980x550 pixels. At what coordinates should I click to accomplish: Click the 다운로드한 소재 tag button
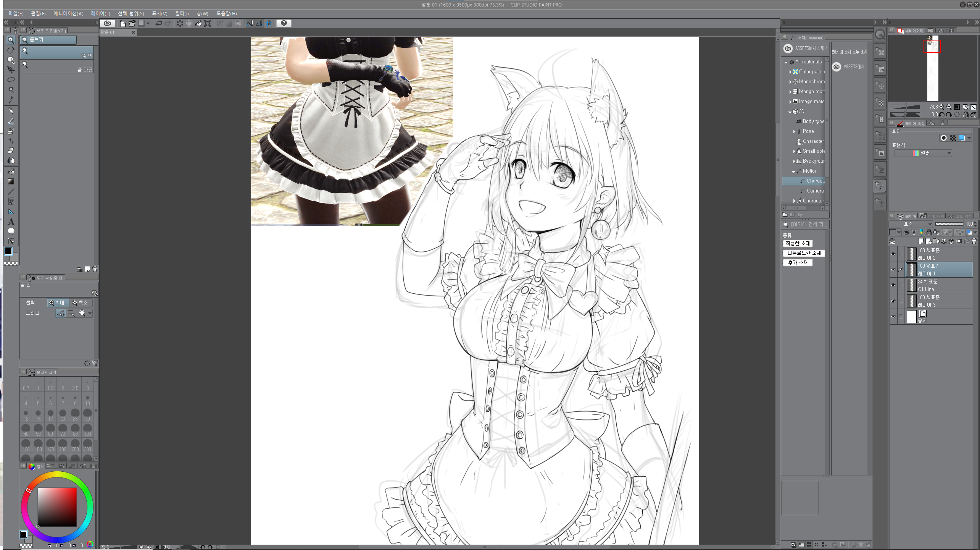click(804, 253)
